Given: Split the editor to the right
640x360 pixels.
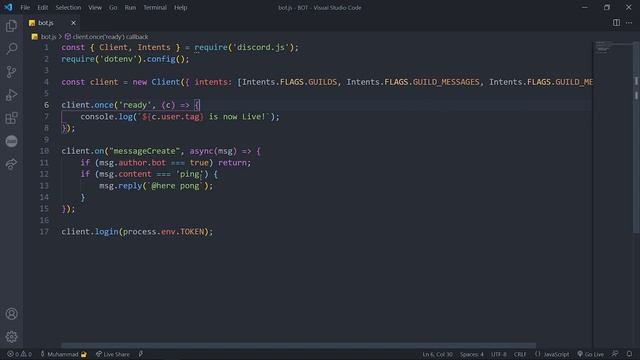Looking at the screenshot, I should 616,23.
